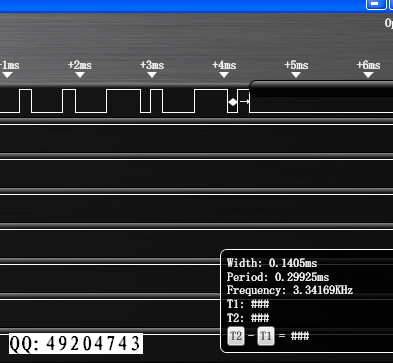Click the QQ: 49204743 watermark label
Screen dimensions: 393x363
[x=76, y=343]
